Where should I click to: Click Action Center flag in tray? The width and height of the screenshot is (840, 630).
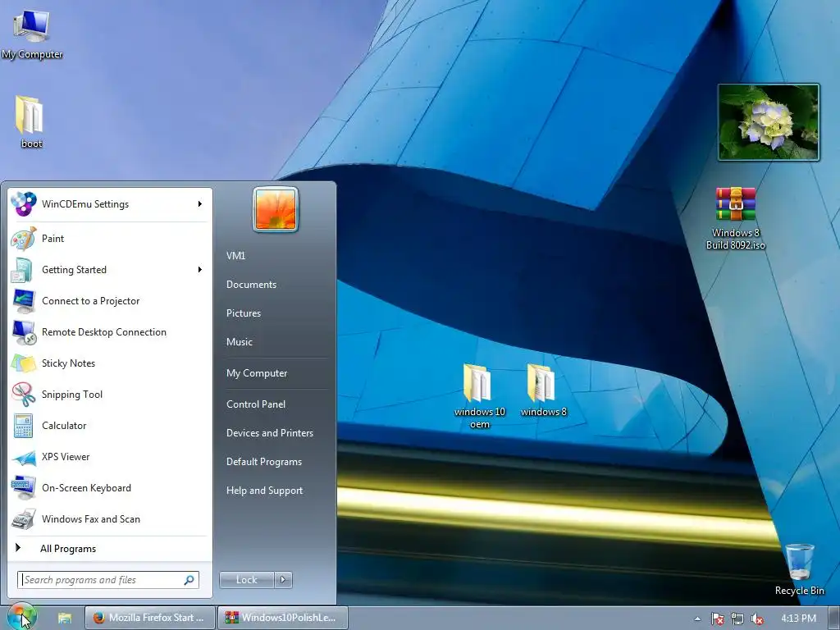point(717,619)
